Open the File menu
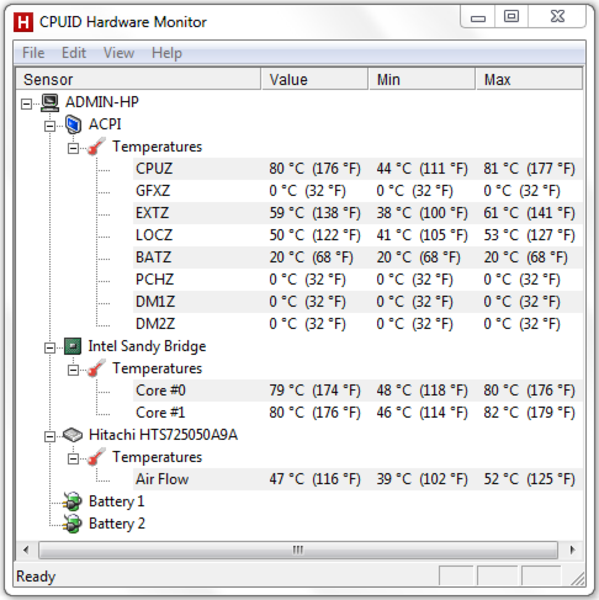Screen dimensions: 599x600 33,53
